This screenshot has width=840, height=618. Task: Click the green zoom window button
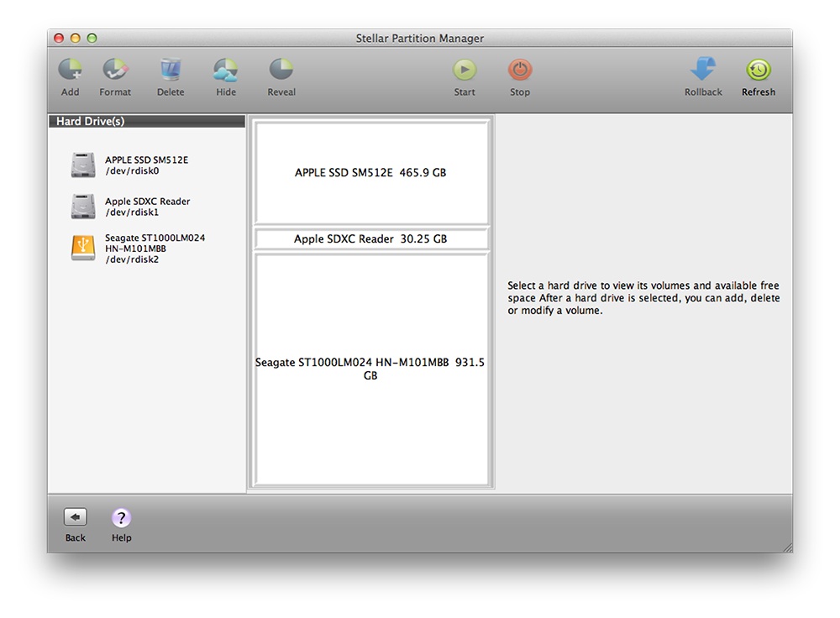(x=92, y=38)
